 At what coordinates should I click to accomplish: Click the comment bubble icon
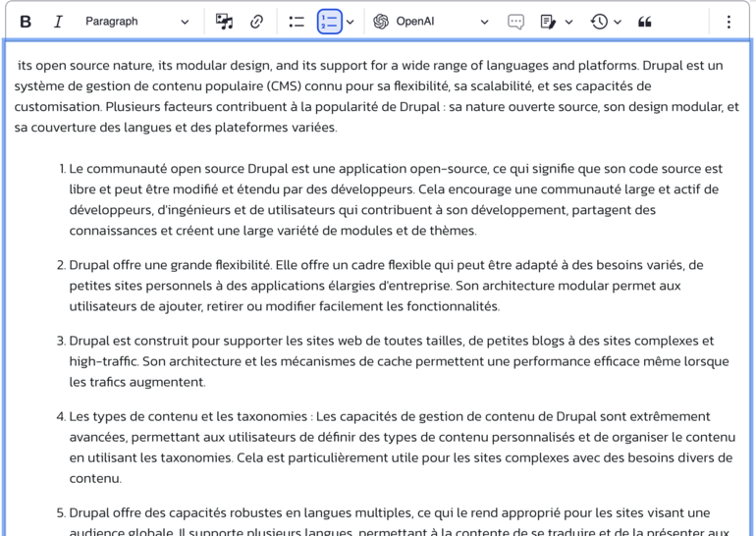(x=515, y=22)
